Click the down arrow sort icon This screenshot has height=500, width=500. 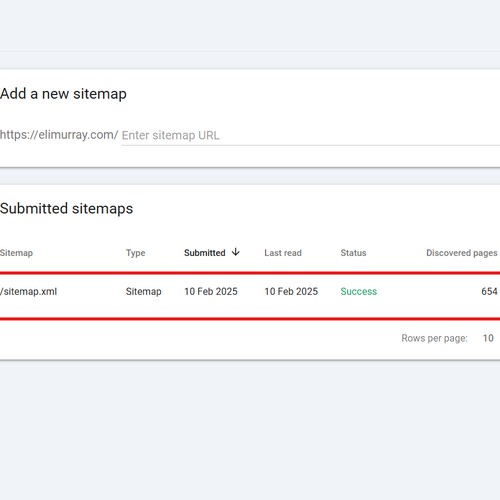click(x=236, y=252)
